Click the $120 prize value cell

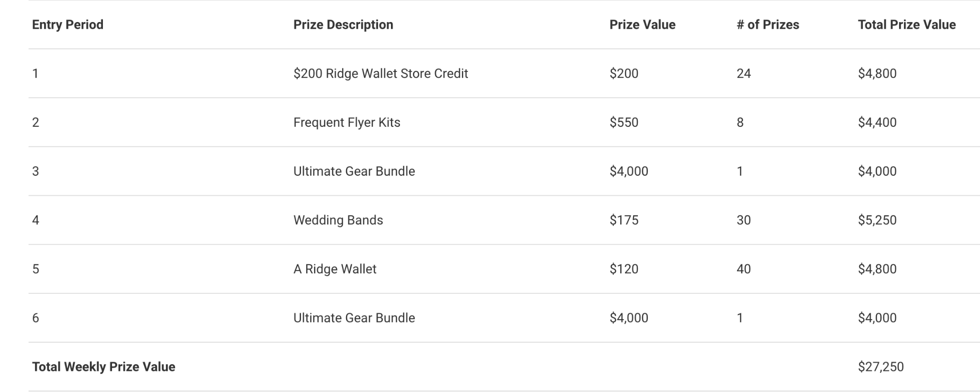pyautogui.click(x=624, y=269)
